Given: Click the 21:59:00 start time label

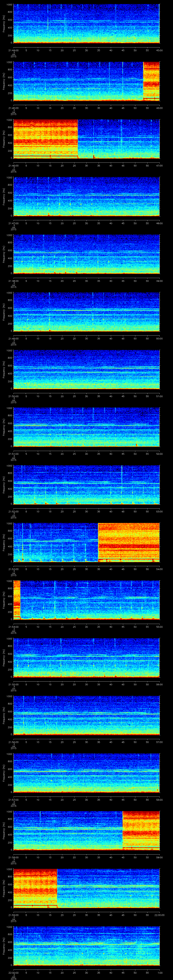Looking at the screenshot, I should coord(13,915).
